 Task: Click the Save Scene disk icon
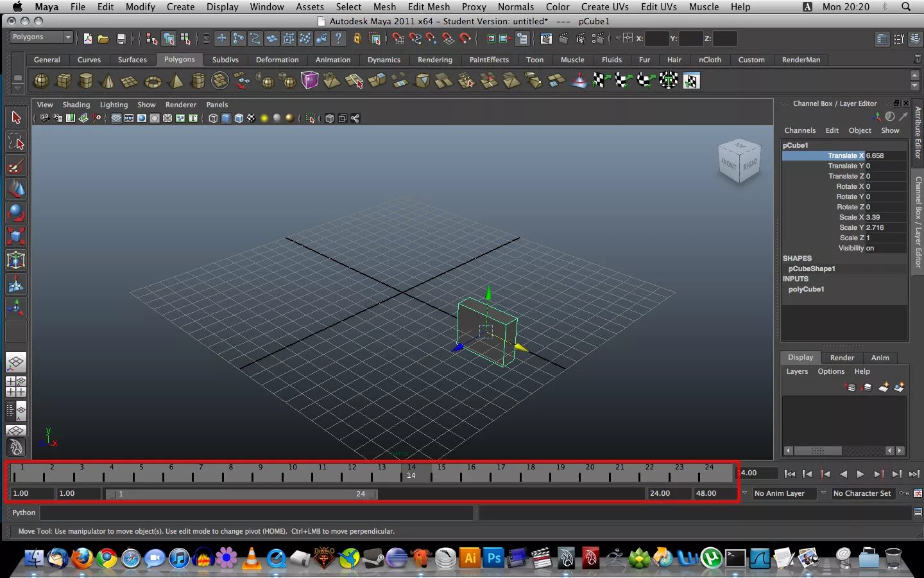pos(121,39)
